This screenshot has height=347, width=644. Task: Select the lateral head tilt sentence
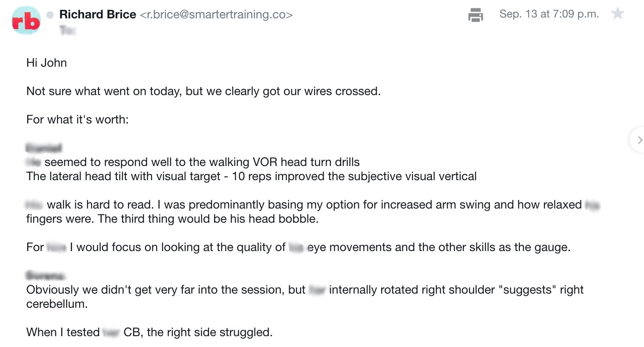[251, 176]
